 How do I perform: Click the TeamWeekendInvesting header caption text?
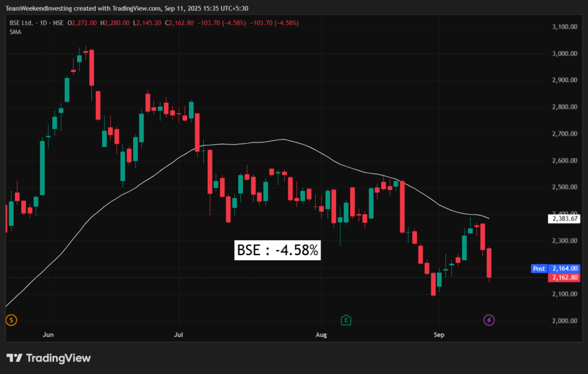pos(127,8)
